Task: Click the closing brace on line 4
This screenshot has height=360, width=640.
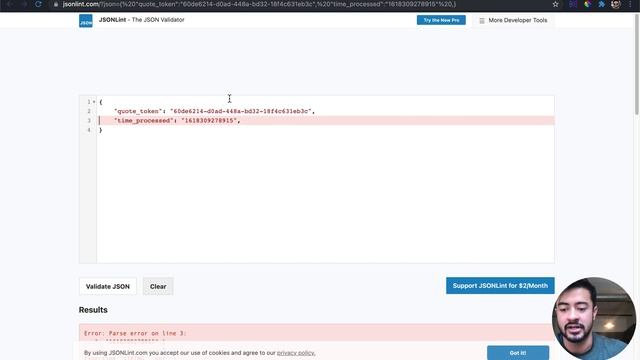Action: (x=101, y=130)
